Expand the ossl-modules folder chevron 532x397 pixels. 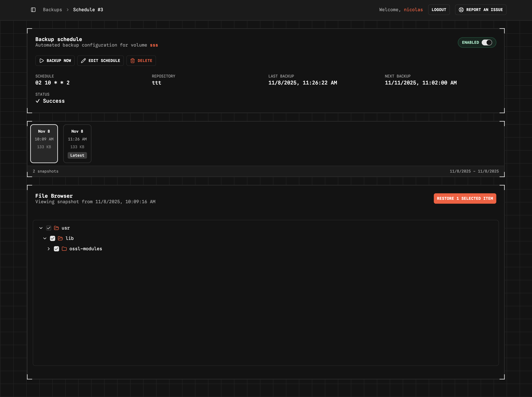coord(49,249)
